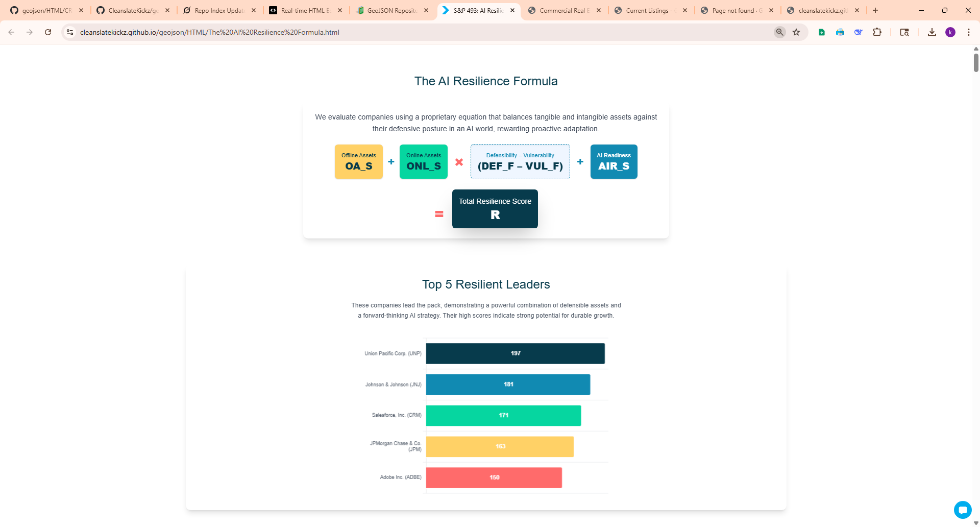The height and width of the screenshot is (527, 980).
Task: Close the Repo Index Update tab
Action: pyautogui.click(x=254, y=10)
